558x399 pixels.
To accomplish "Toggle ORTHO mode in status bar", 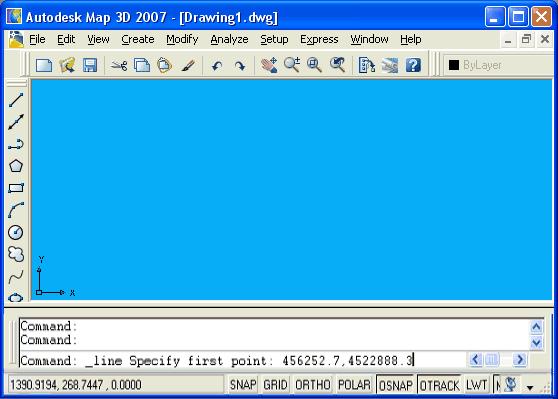I will pos(313,385).
